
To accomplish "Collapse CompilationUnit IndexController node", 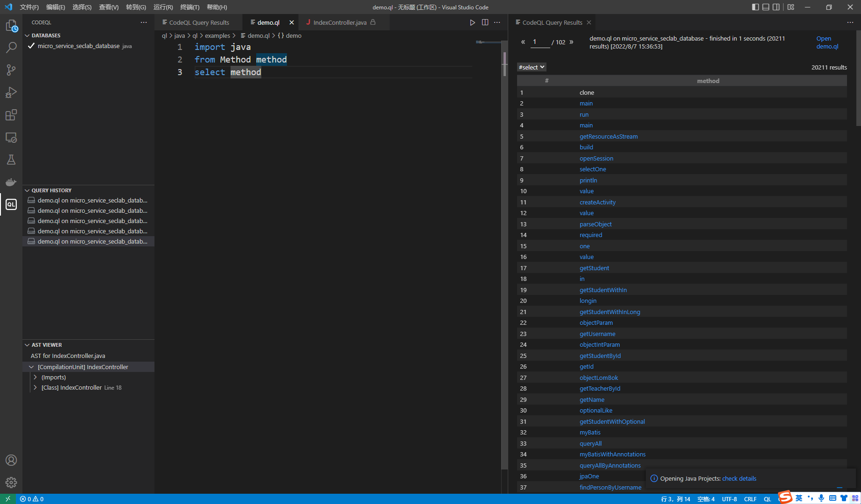I will tap(31, 367).
